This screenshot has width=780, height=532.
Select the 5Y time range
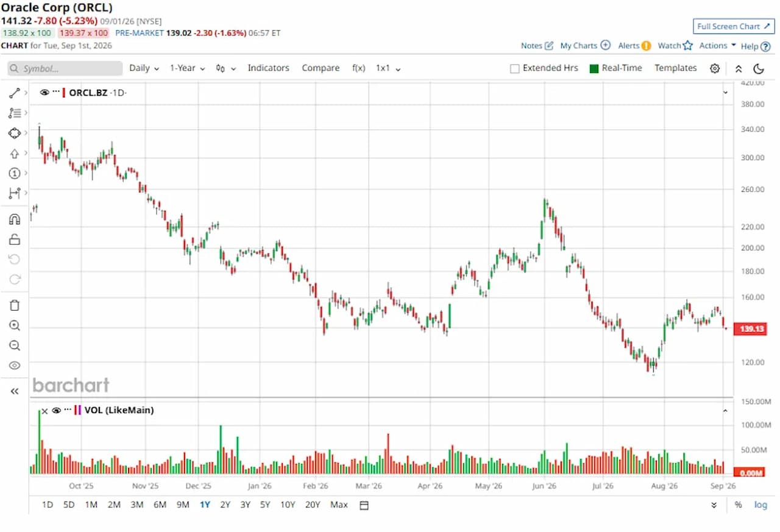pos(264,505)
